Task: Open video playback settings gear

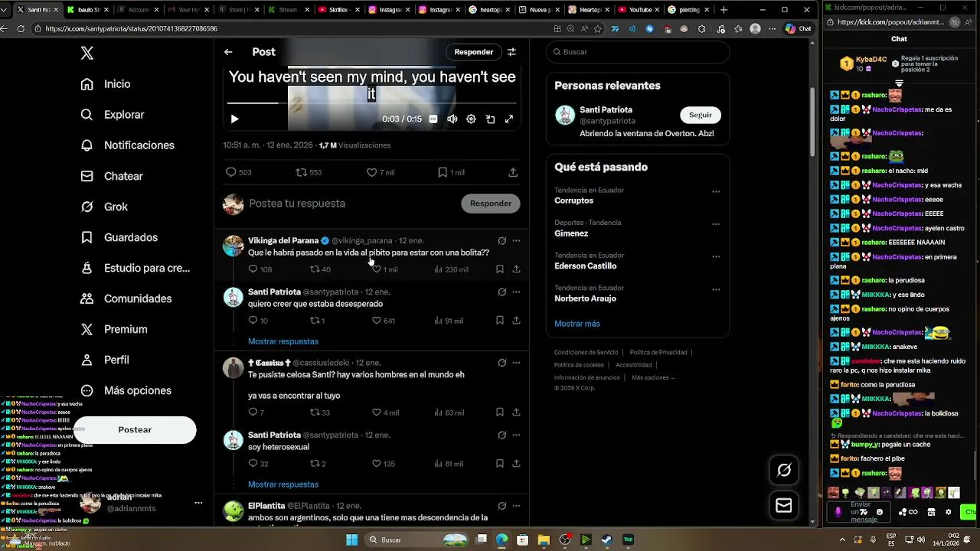Action: (471, 119)
